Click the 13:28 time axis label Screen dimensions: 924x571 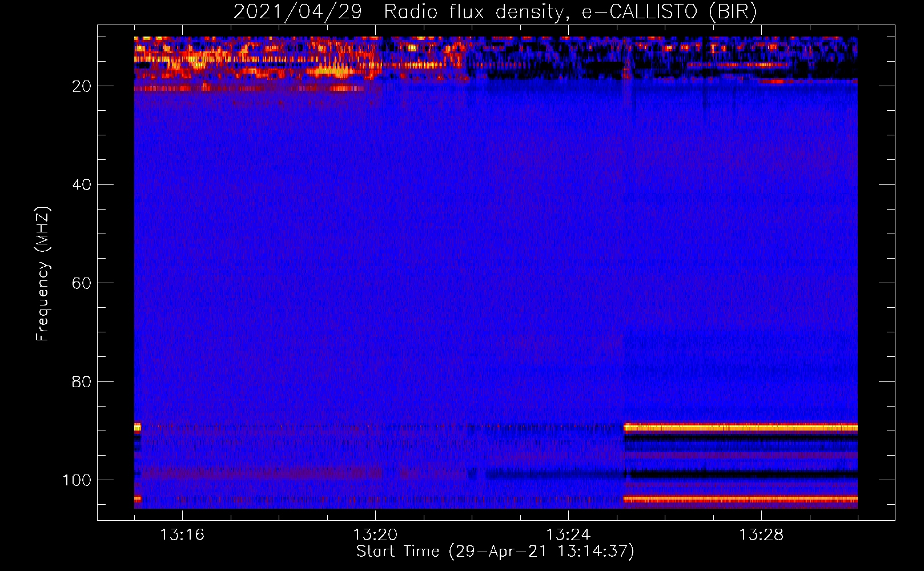761,534
